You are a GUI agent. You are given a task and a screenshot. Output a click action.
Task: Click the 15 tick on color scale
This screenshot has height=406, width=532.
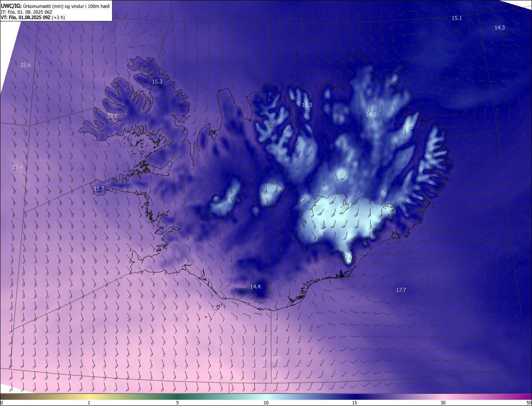(x=355, y=403)
